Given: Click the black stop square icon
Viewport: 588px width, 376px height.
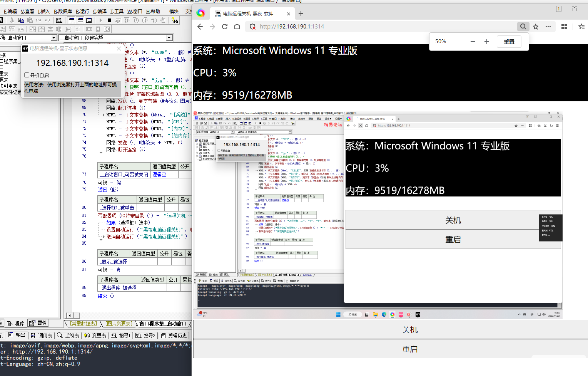Looking at the screenshot, I should point(110,20).
